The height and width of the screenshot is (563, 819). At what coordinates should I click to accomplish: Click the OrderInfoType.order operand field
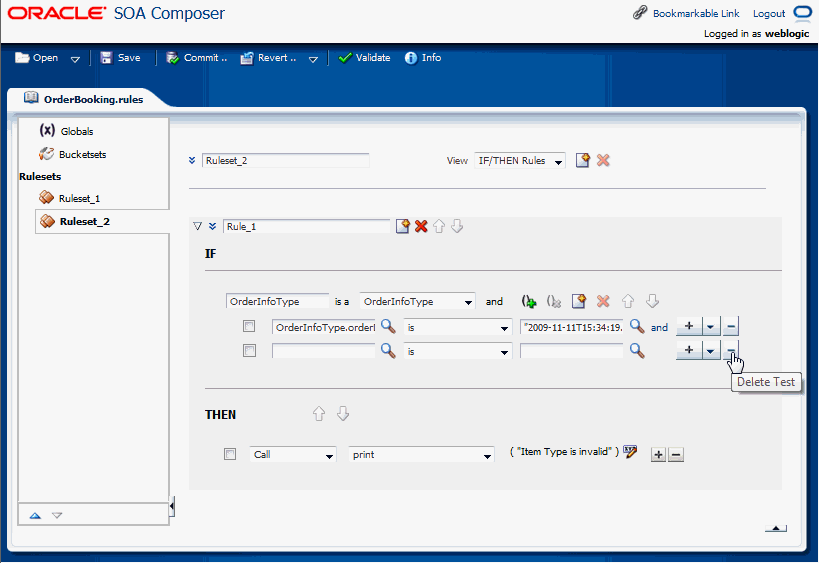[x=323, y=327]
